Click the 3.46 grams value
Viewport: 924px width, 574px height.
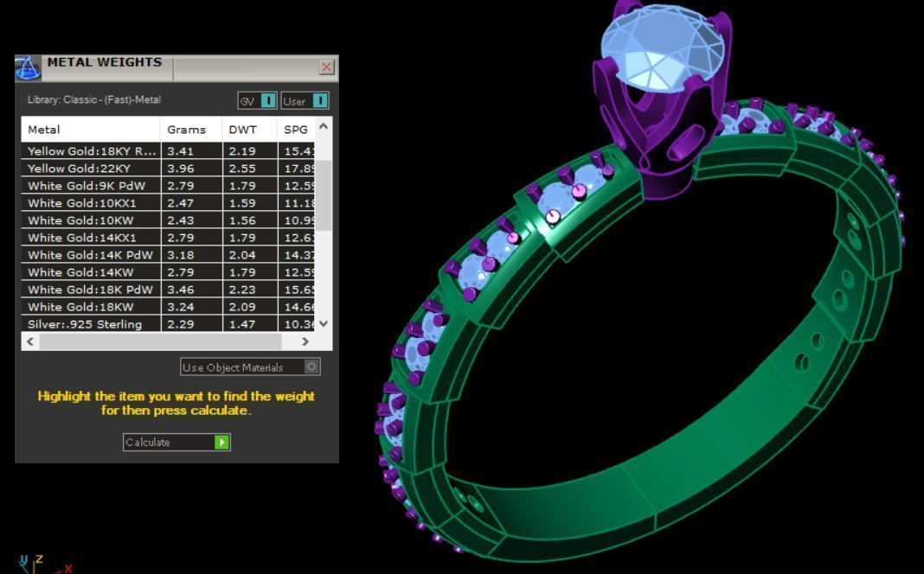[x=180, y=290]
